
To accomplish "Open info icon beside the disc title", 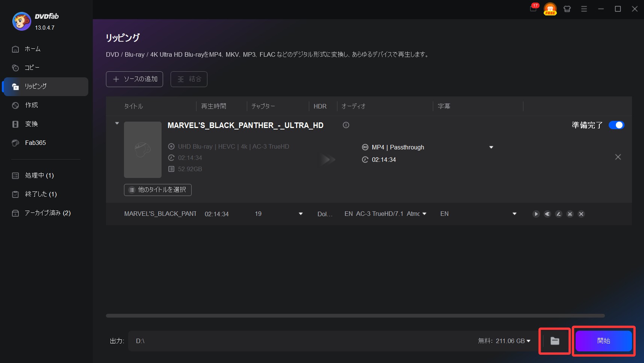I will (346, 125).
